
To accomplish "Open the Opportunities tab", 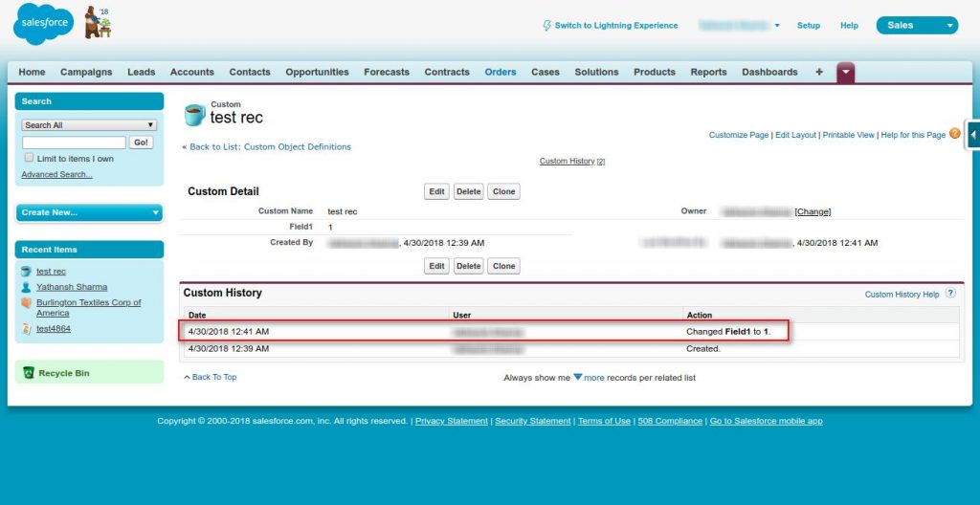I will 317,72.
